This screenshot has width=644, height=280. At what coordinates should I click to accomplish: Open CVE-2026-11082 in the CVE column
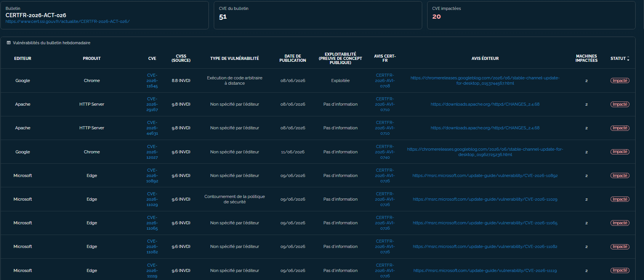point(152,246)
